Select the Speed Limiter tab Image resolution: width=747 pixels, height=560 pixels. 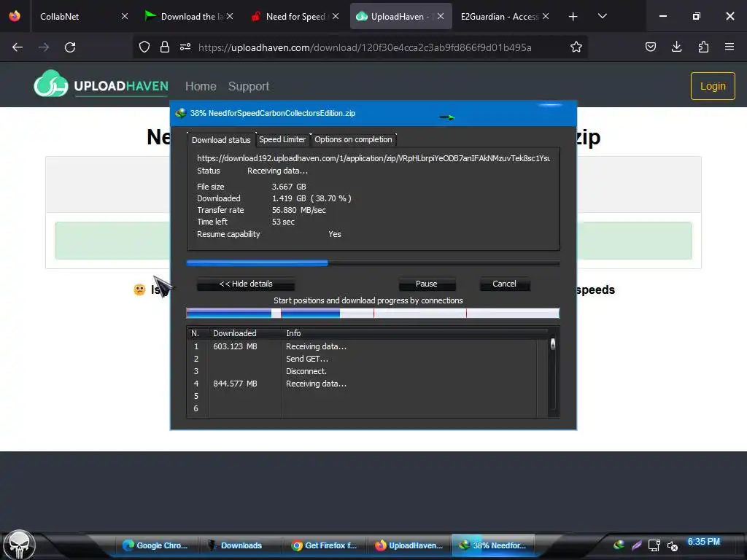[x=282, y=139]
